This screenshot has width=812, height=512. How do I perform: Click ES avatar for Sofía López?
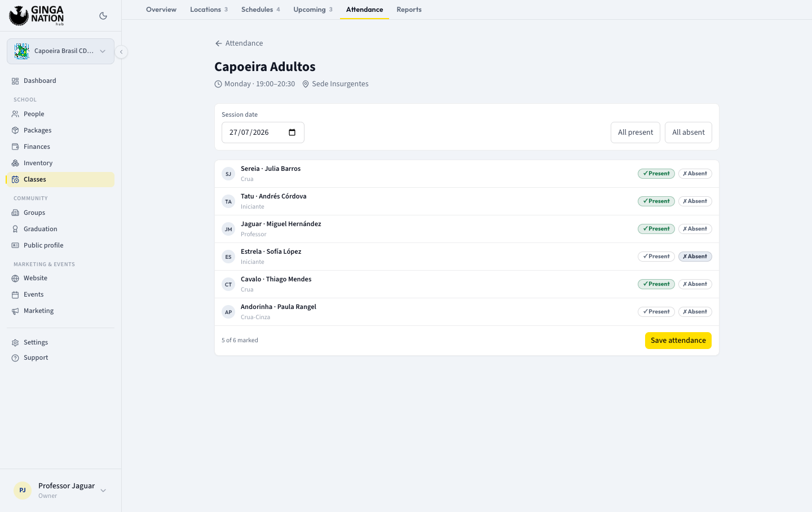point(228,257)
